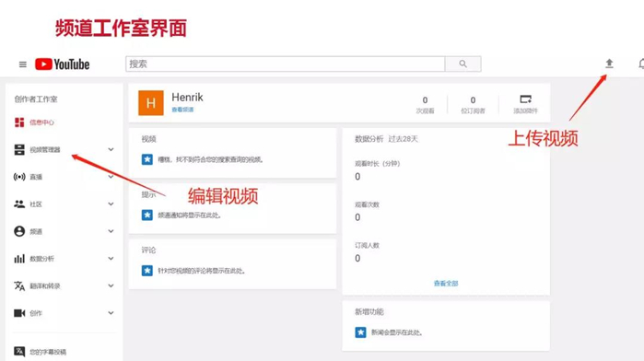The image size is (644, 361).
Task: Click the 翻译和转录 translate icon
Action: click(19, 285)
